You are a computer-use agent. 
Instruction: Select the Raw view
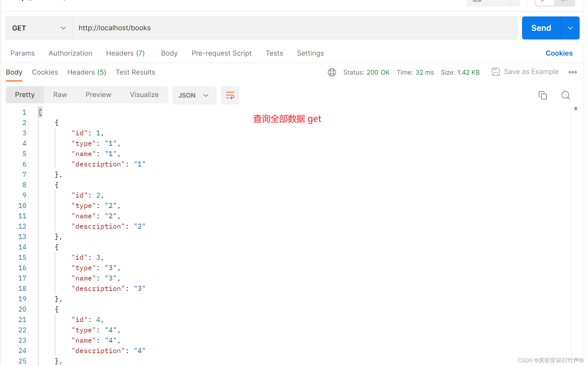(60, 95)
